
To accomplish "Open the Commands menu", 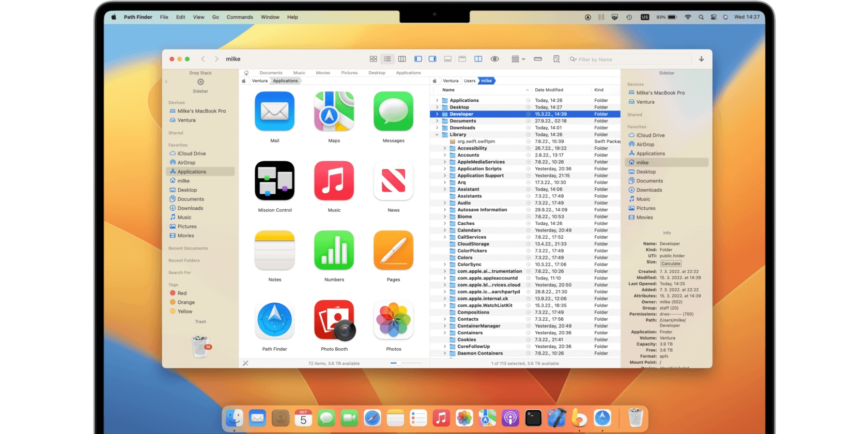I will [240, 17].
